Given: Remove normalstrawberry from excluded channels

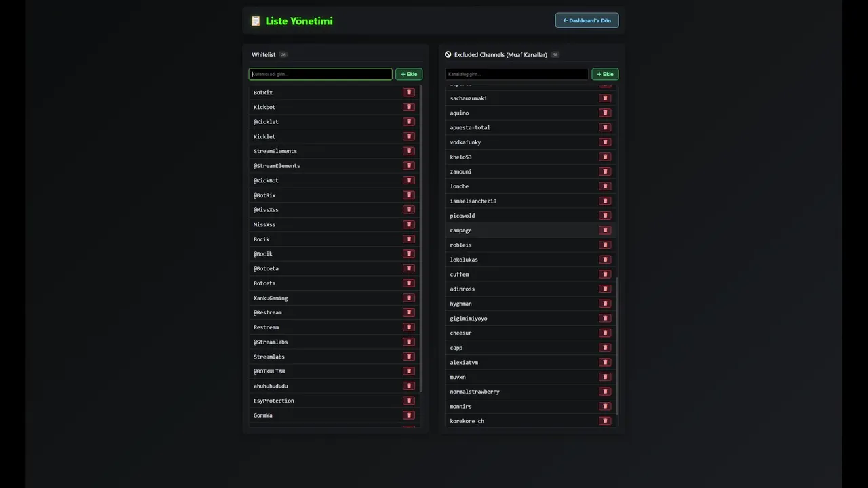Looking at the screenshot, I should coord(605,392).
